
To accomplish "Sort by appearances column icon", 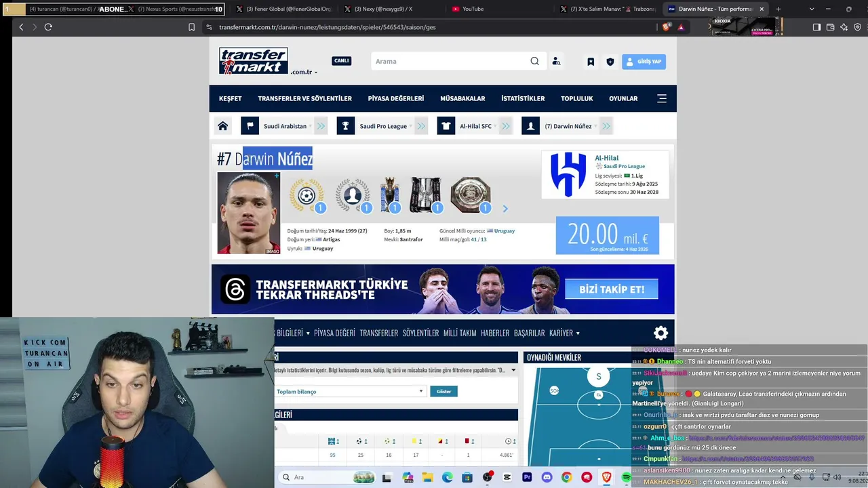I will pos(334,441).
